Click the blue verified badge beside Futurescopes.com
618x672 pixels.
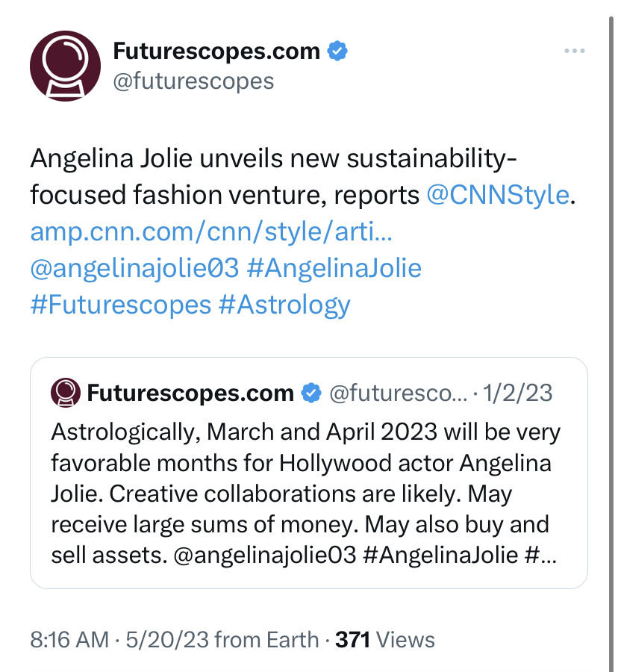pyautogui.click(x=337, y=51)
